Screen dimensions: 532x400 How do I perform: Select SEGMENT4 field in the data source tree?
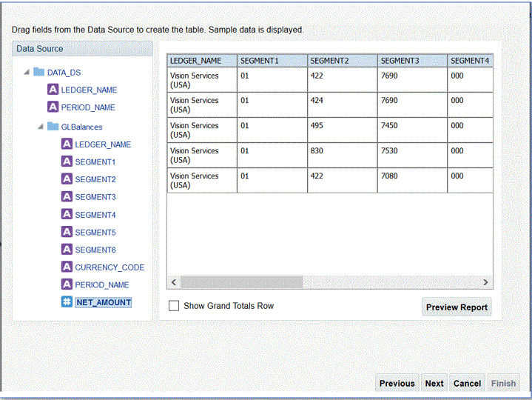pyautogui.click(x=95, y=215)
